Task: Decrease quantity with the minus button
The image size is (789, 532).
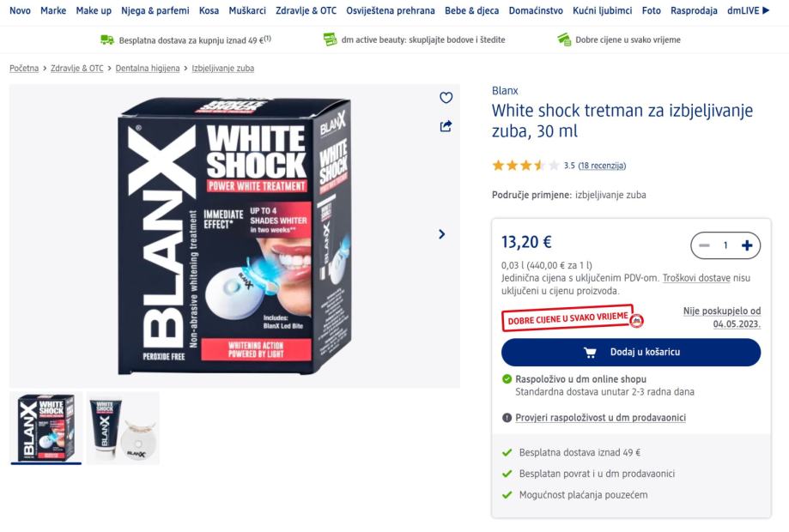Action: tap(704, 245)
